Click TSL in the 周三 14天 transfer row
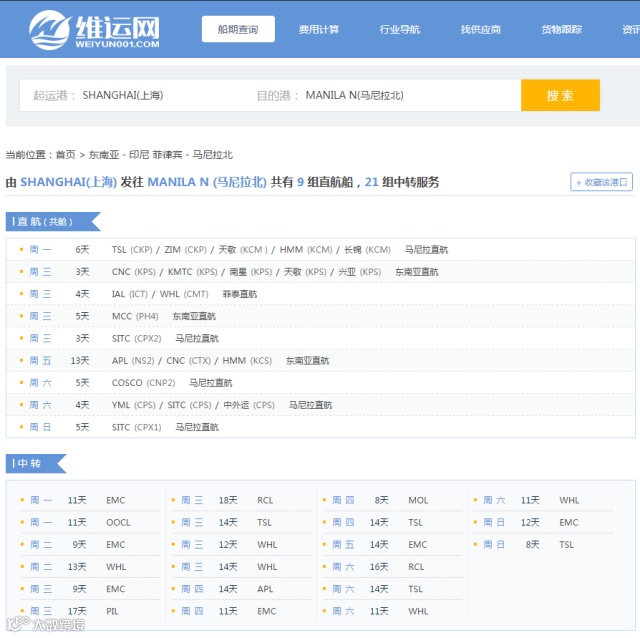Screen dimensions: 640x638 (x=264, y=522)
